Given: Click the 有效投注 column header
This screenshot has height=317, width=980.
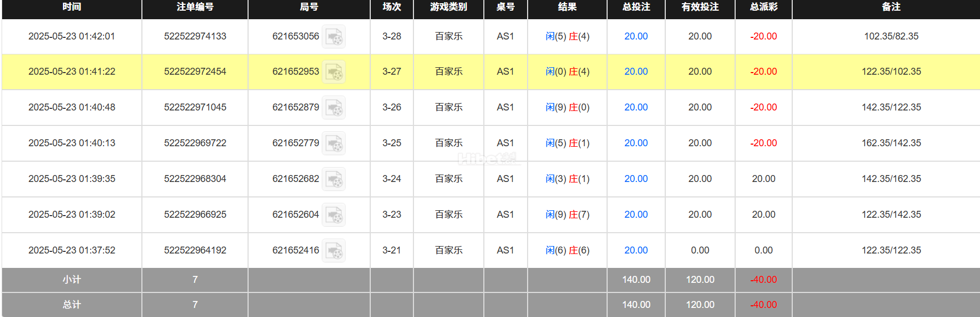Looking at the screenshot, I should [699, 7].
